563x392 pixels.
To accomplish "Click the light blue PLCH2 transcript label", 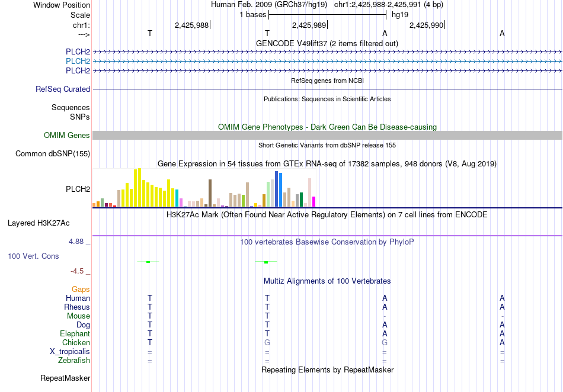I will (78, 62).
